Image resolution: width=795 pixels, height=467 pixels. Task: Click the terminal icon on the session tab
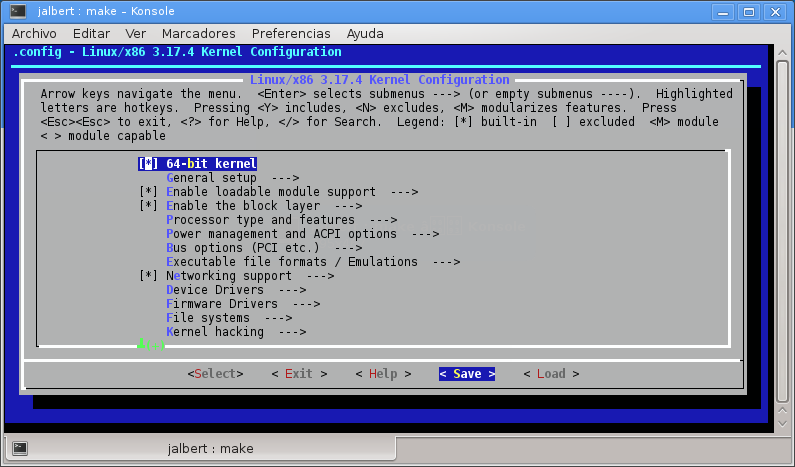click(20, 448)
